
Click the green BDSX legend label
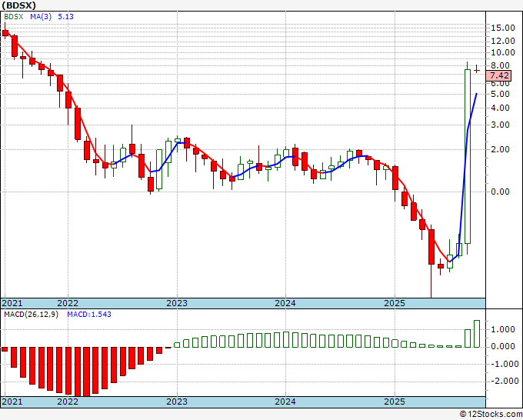(14, 17)
